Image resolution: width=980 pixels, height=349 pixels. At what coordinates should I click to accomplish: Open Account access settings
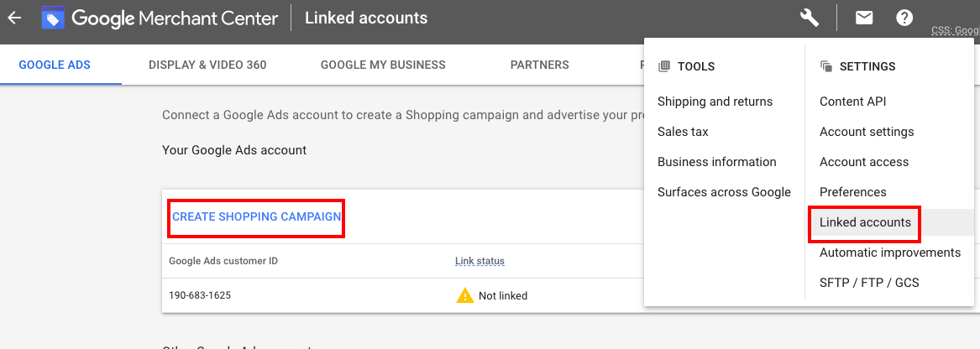pyautogui.click(x=864, y=162)
